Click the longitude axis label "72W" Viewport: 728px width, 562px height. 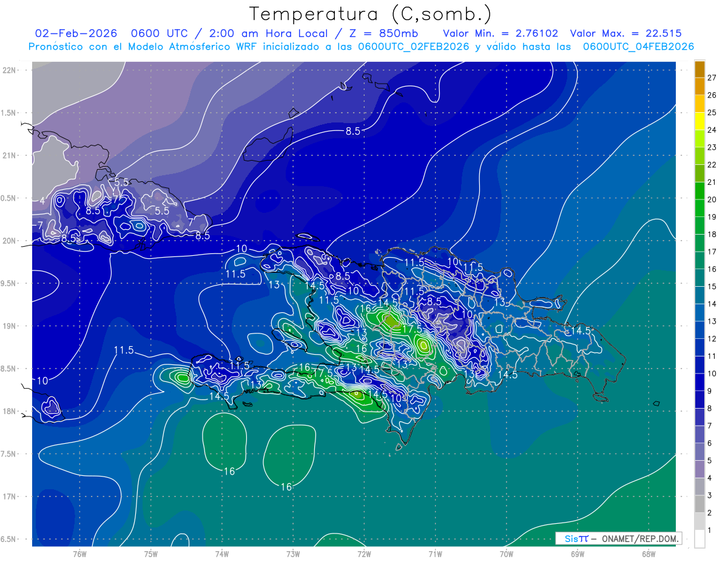point(364,553)
